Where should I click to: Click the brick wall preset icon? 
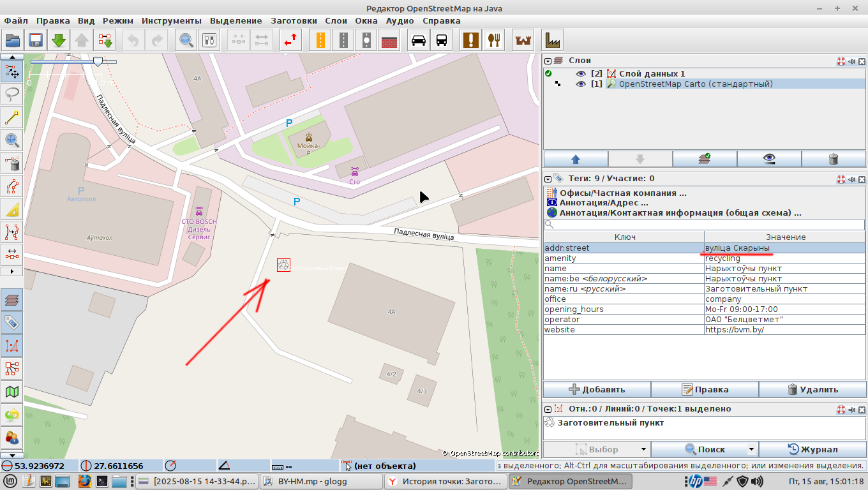click(389, 40)
